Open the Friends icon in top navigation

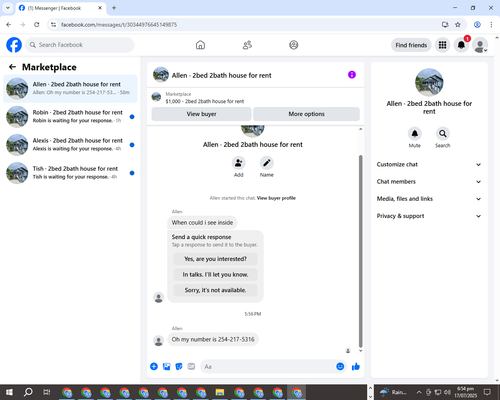tap(247, 45)
